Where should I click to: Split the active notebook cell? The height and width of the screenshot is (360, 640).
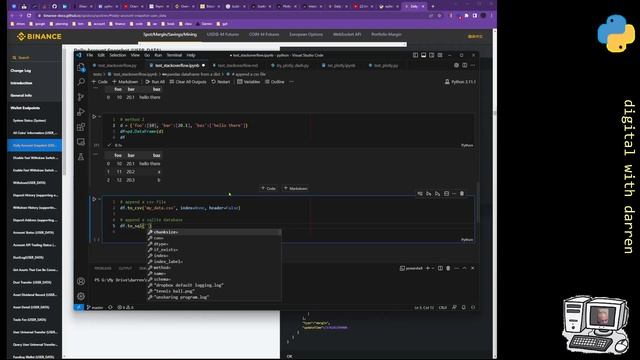(x=446, y=193)
